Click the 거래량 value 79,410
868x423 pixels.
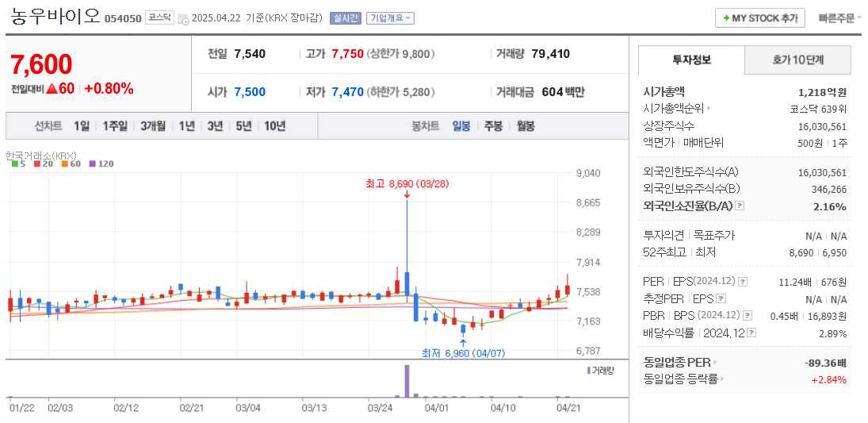550,54
